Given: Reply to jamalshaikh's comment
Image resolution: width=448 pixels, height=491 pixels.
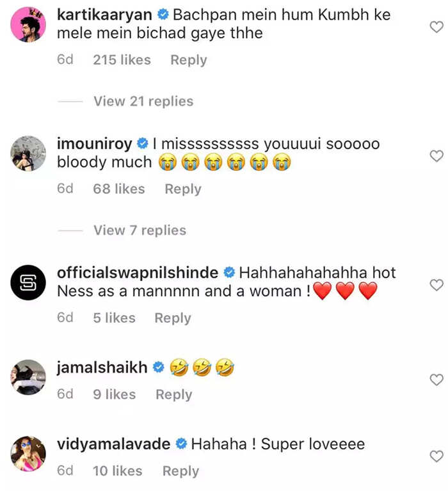Looking at the screenshot, I should coord(173,394).
